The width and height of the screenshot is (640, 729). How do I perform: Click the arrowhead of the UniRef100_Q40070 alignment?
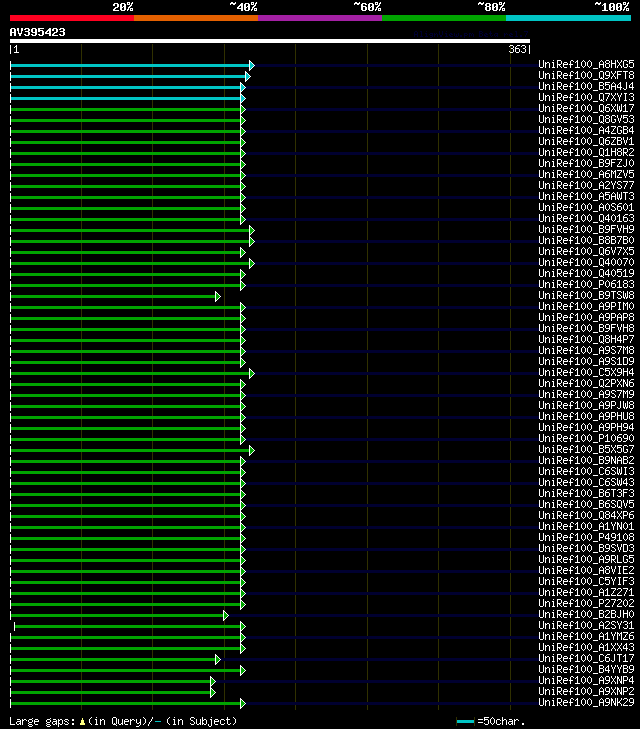tap(251, 264)
